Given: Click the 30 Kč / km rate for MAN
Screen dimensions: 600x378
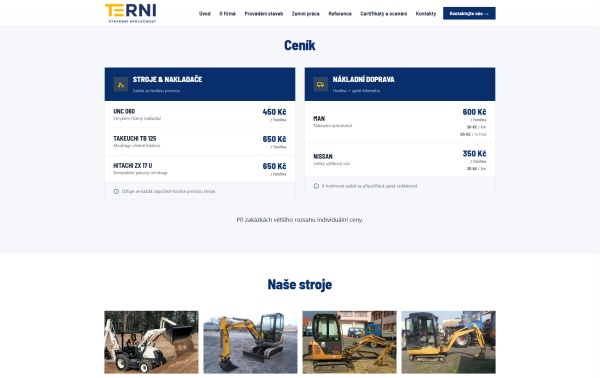Looking at the screenshot, I should pyautogui.click(x=476, y=127).
